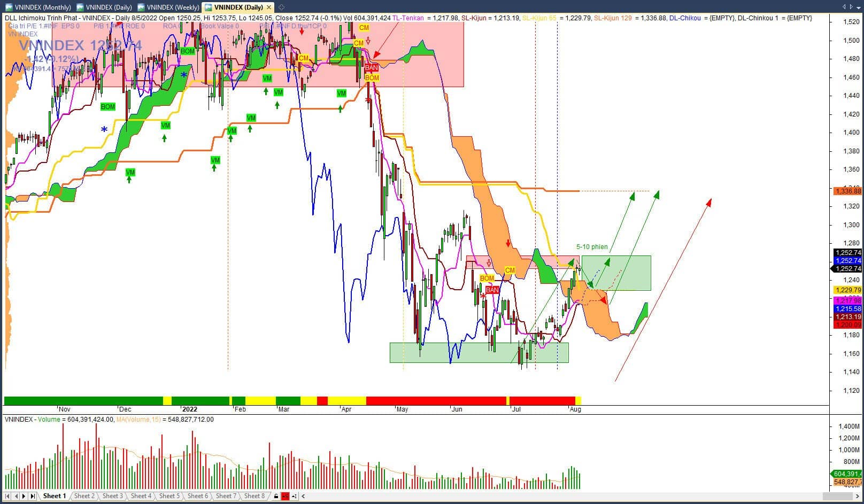Select the Sheet 2 tab
Screen dimensions: 864x504
pyautogui.click(x=84, y=496)
